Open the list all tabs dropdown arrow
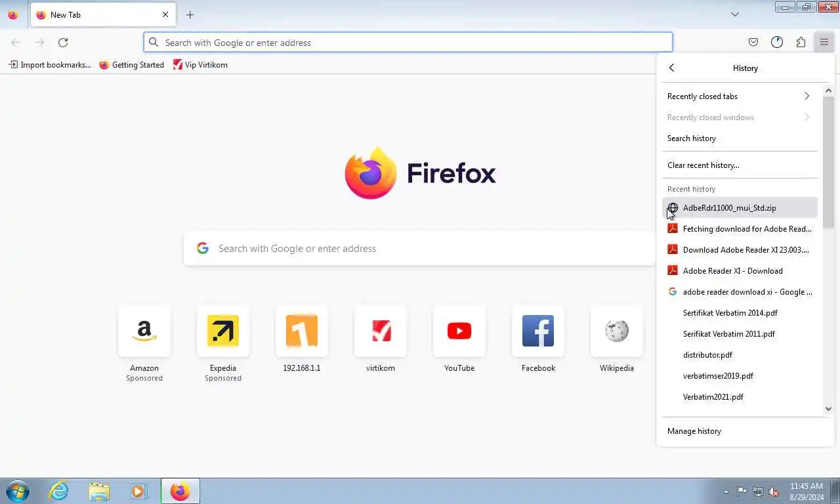 coord(735,14)
